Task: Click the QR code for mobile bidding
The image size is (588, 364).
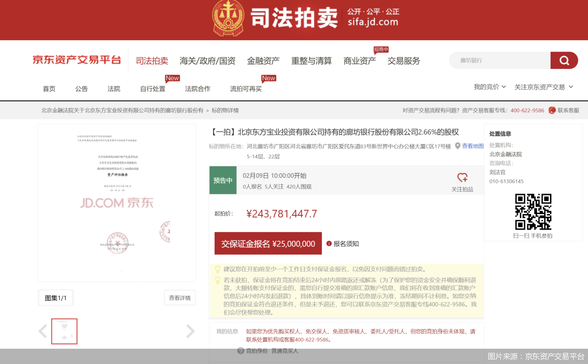Action: point(533,212)
